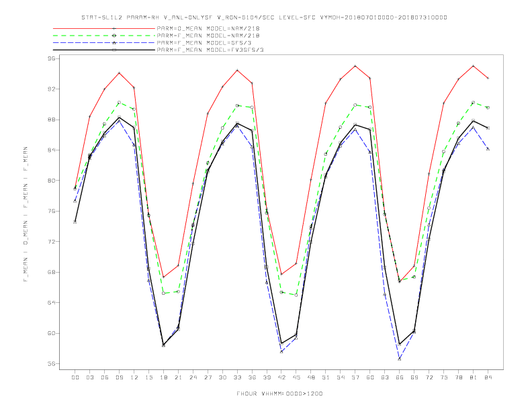The image size is (532, 411).
Task: Click the red solid legend line sample
Action: click(104, 28)
